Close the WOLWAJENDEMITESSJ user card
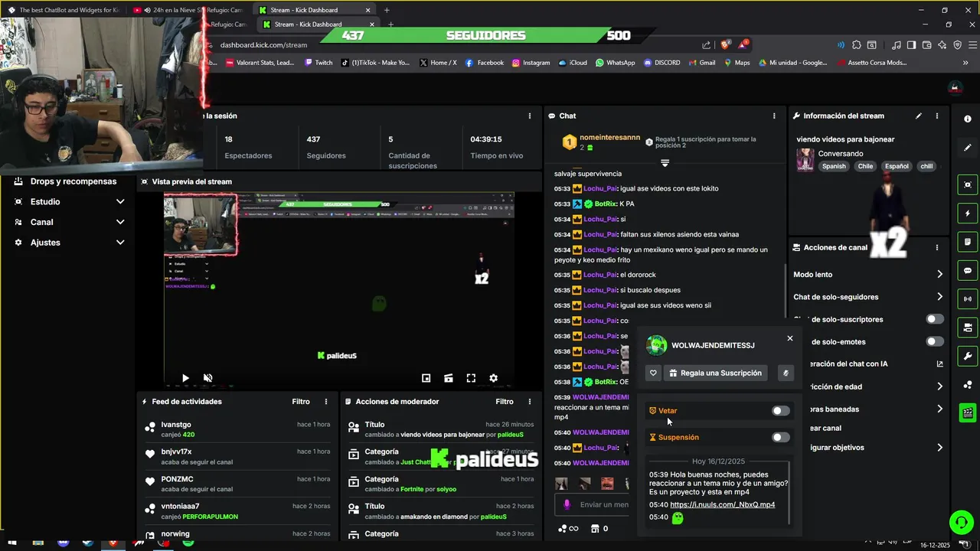This screenshot has width=980, height=551. (x=790, y=338)
